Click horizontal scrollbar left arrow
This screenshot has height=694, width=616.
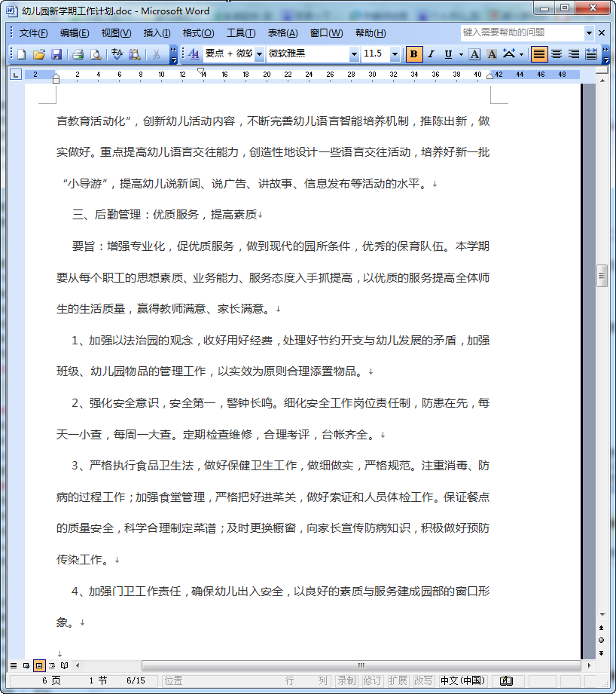click(78, 665)
